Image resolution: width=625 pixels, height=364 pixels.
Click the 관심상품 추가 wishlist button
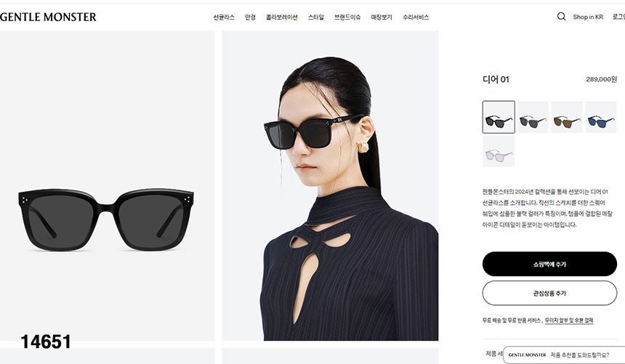coord(549,293)
